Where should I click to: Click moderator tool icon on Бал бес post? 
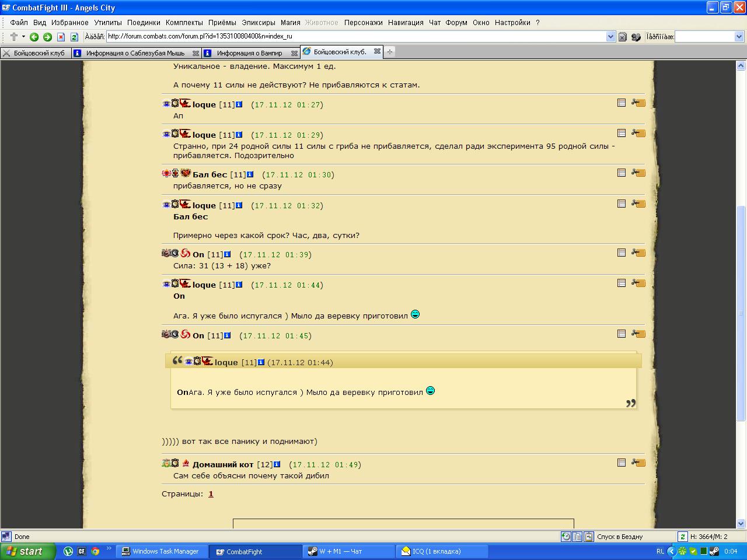click(638, 173)
